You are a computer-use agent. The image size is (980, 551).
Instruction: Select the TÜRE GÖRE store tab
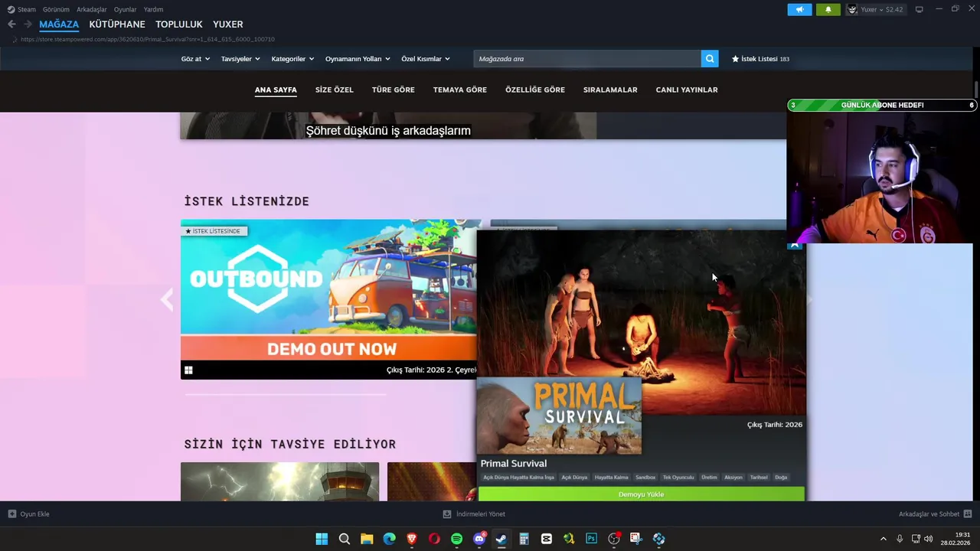coord(394,90)
